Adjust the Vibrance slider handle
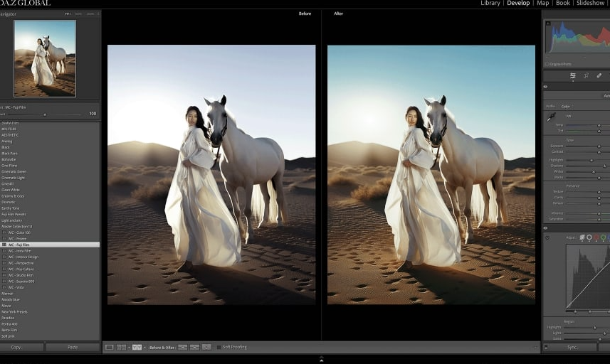610x364 pixels. coord(599,213)
